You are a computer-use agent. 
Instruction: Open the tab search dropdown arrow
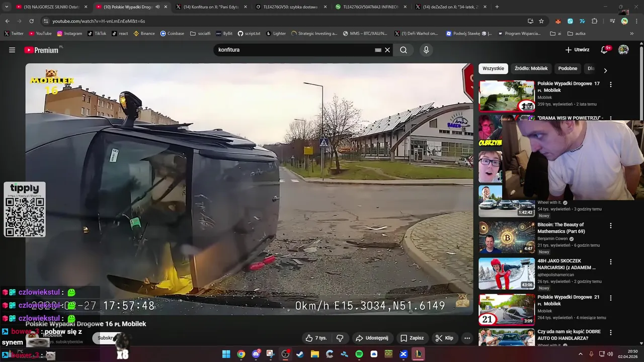coord(7,7)
